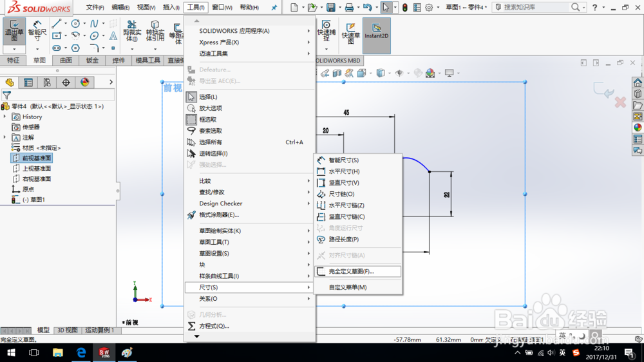Open File Explorer from the taskbar
The width and height of the screenshot is (644, 362).
point(57,352)
